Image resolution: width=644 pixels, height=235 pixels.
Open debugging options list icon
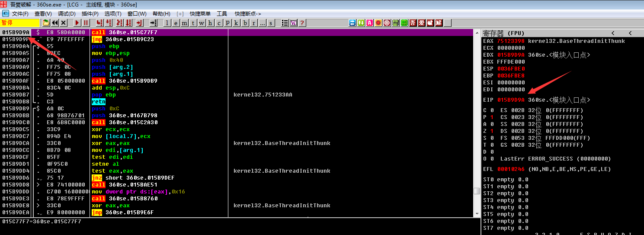click(285, 23)
